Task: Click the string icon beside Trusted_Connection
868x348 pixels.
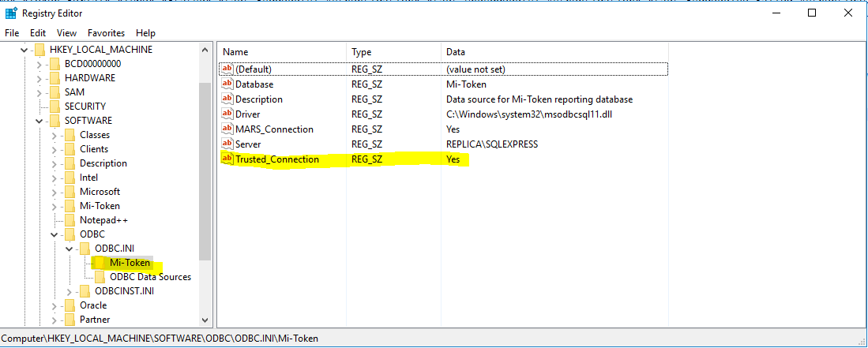Action: click(x=227, y=159)
